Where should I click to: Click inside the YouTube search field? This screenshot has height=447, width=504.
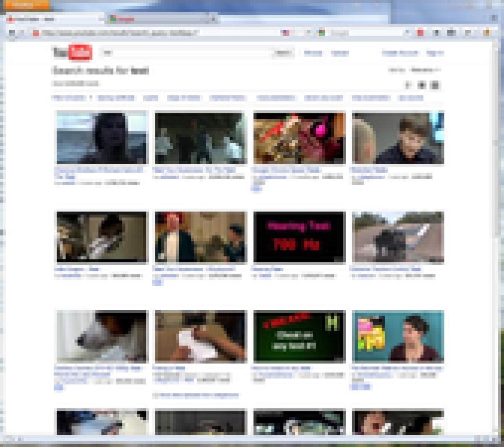pyautogui.click(x=185, y=52)
